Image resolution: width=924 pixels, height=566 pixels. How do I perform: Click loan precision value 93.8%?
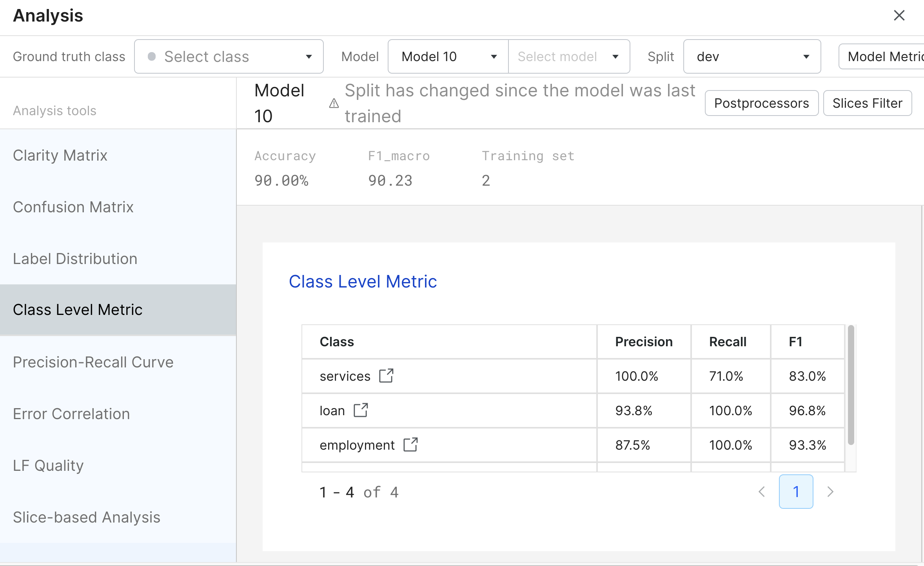(634, 410)
